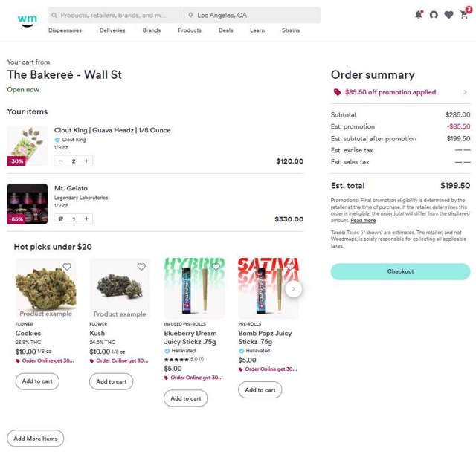Expand the $85.50 off promotion details

(465, 92)
